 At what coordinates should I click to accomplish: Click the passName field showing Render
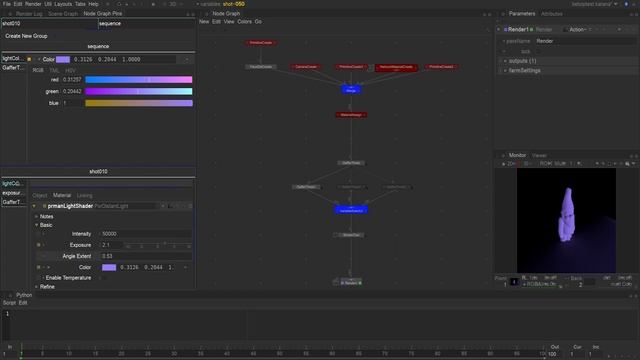coord(585,41)
